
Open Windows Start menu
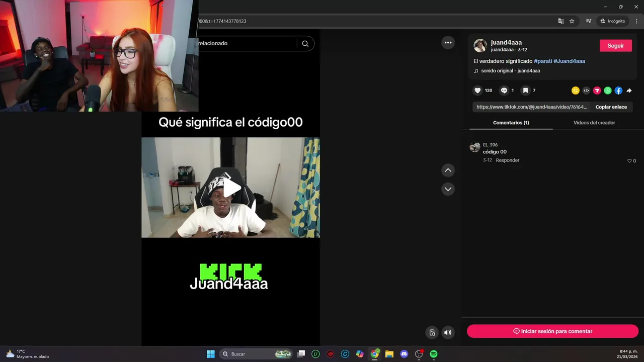[211, 354]
